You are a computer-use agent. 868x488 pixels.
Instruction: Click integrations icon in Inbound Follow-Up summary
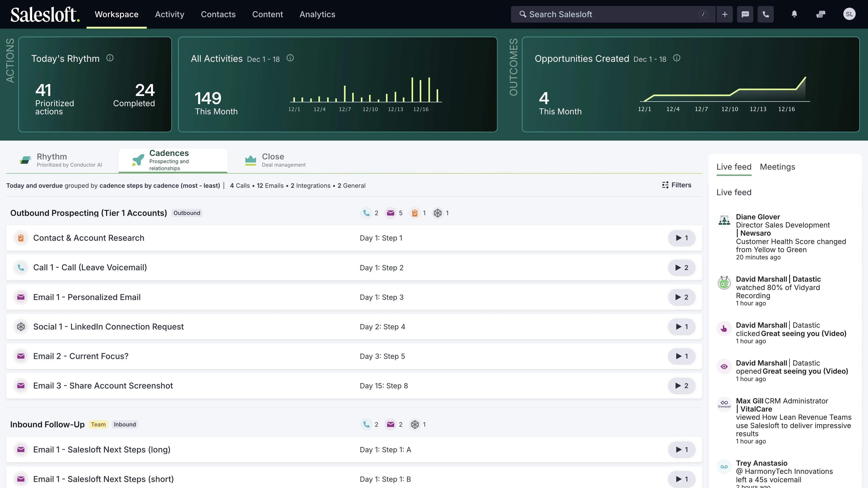415,424
